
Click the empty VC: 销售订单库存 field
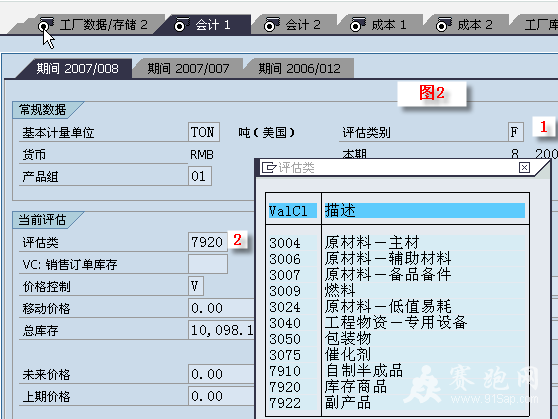pyautogui.click(x=207, y=264)
